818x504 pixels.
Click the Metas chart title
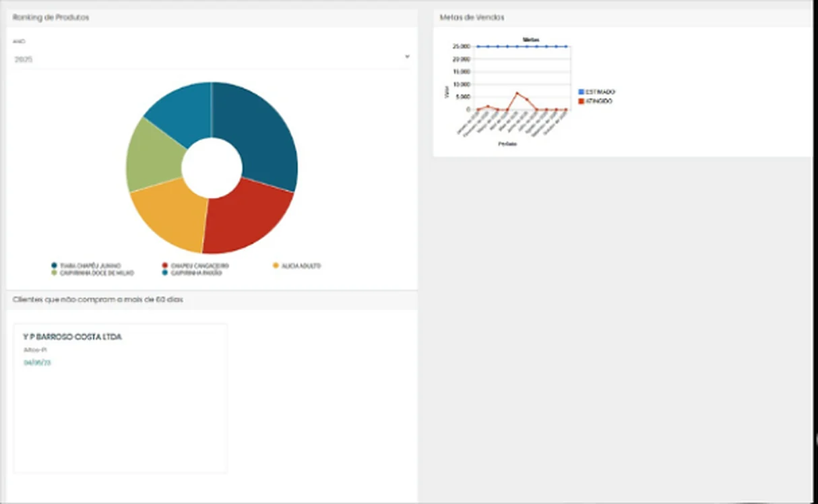click(x=531, y=40)
